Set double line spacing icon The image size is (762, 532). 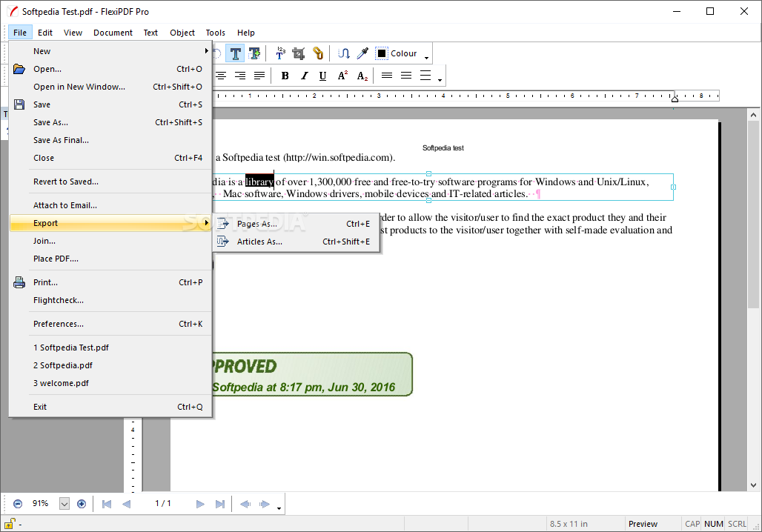click(x=425, y=76)
